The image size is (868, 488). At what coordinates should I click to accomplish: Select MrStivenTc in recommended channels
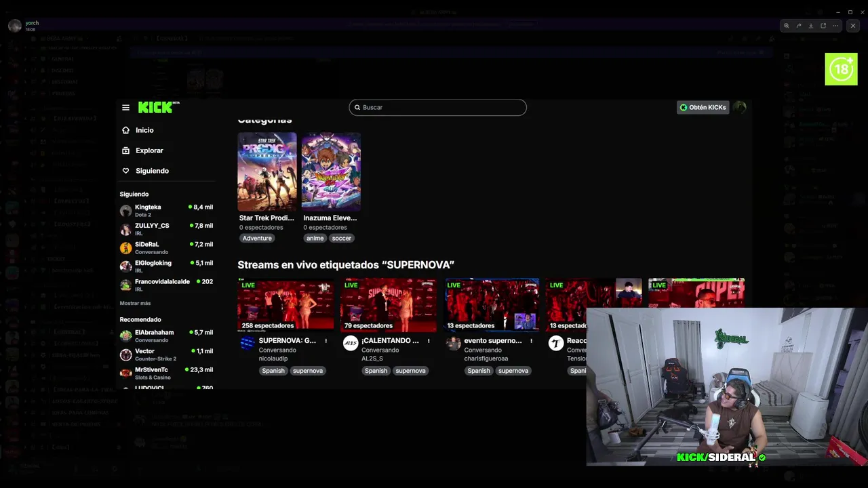tap(167, 373)
